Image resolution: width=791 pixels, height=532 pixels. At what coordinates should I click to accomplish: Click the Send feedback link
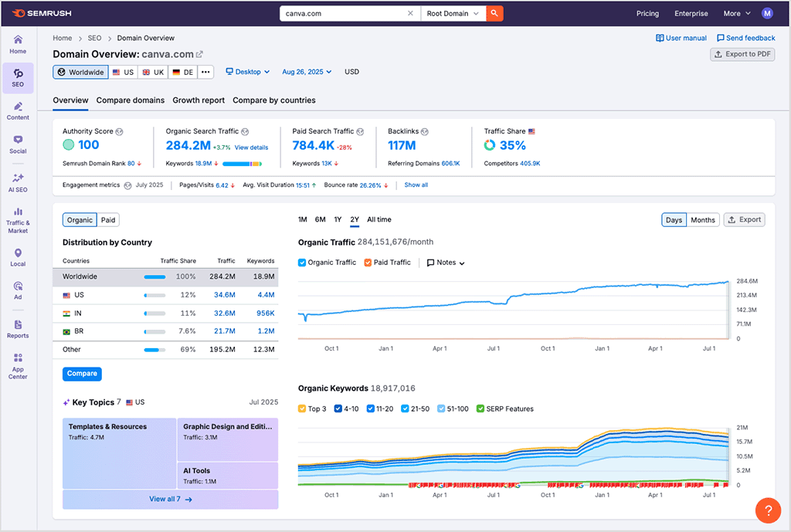746,38
